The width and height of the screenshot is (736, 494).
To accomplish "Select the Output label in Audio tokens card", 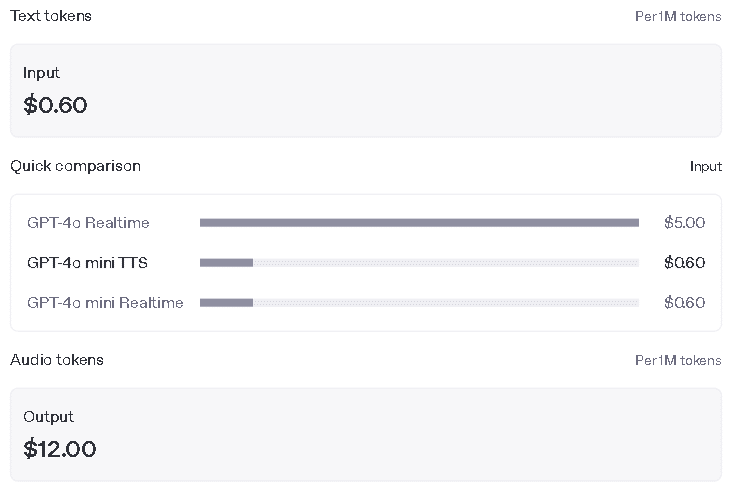I will (x=48, y=417).
